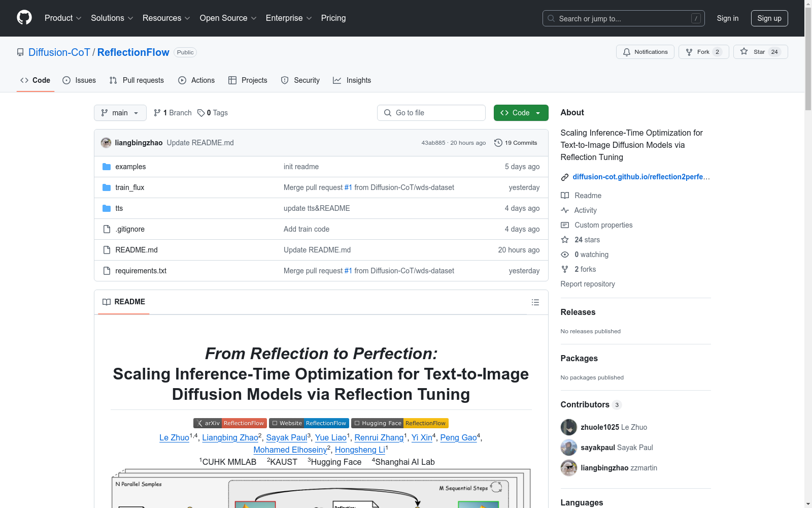Screen dimensions: 812x508
Task: Click the repository icon beside Diffusion-CoT
Action: pos(20,52)
